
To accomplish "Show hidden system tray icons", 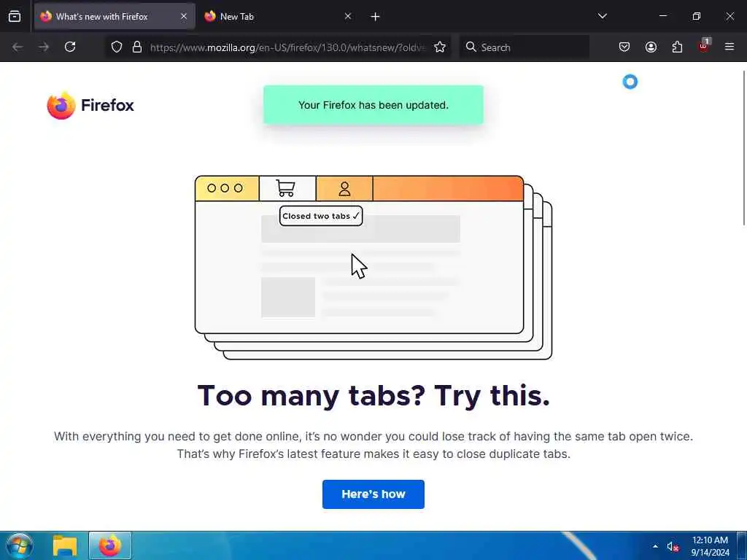I will tap(656, 546).
